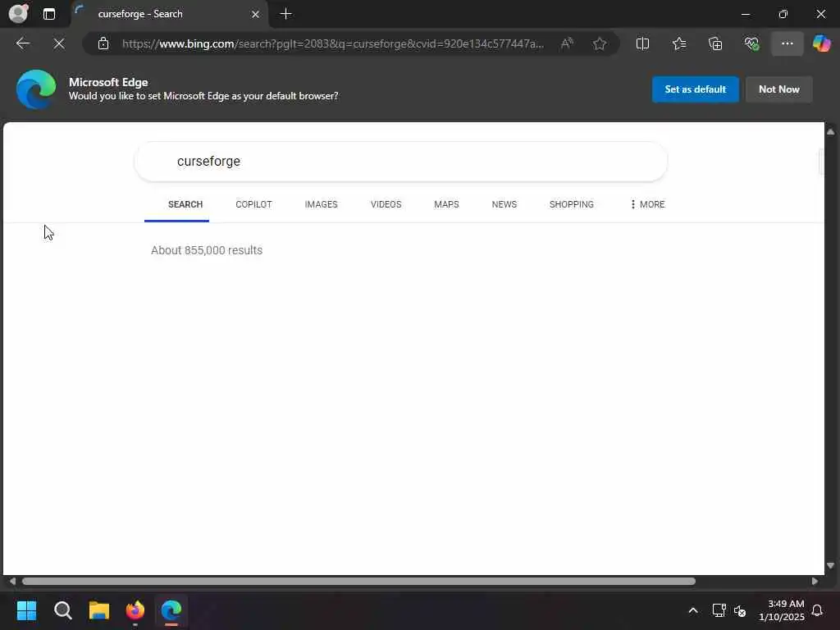Click the Microsoft Edge logo in banner

[x=36, y=89]
